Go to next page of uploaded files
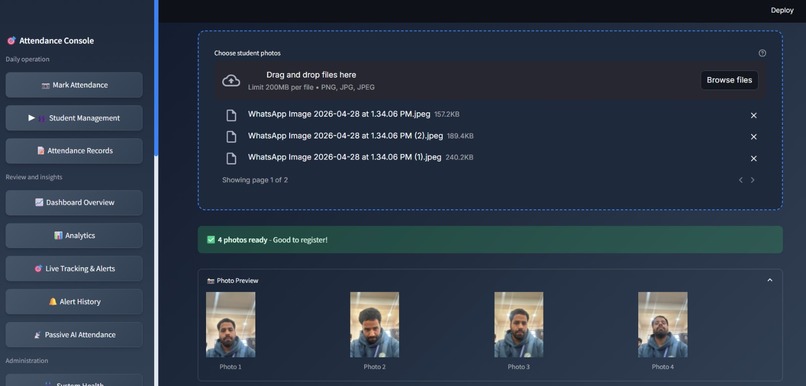This screenshot has width=806, height=386. pyautogui.click(x=753, y=180)
